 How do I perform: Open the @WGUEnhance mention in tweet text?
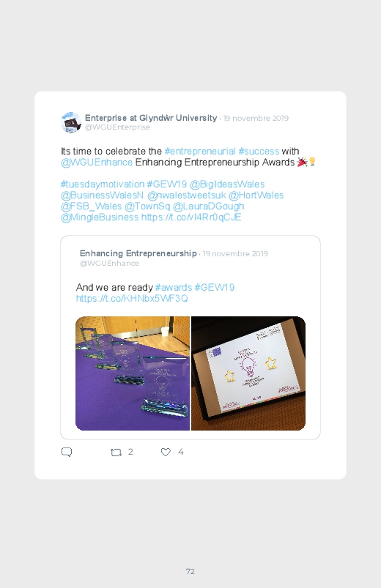click(97, 163)
